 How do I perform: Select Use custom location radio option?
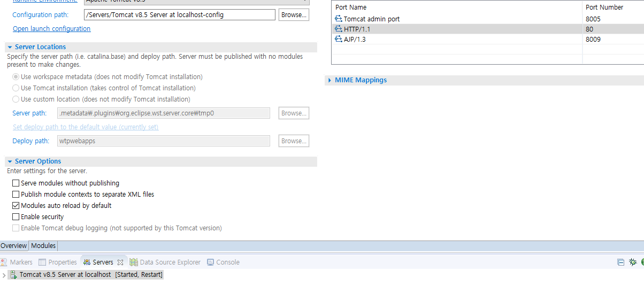click(16, 99)
